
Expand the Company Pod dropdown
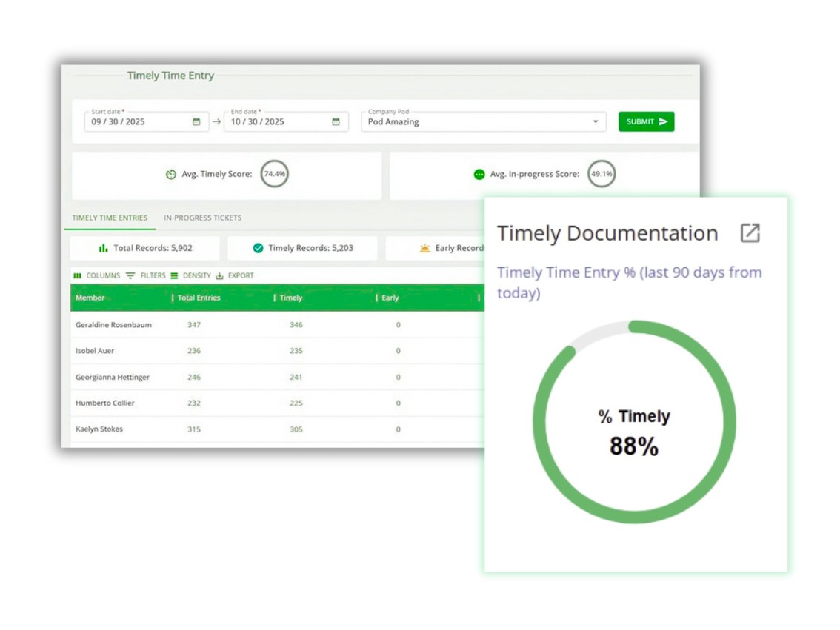[x=595, y=122]
